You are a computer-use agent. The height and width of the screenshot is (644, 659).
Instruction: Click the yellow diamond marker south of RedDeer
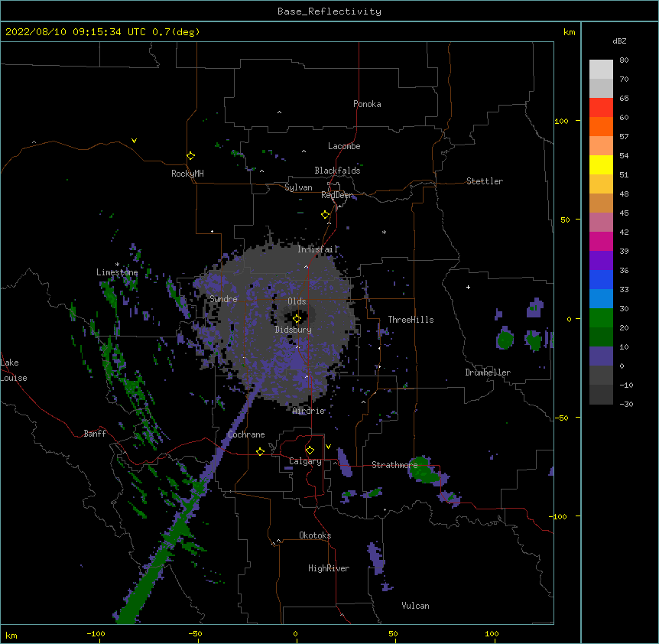tap(326, 215)
